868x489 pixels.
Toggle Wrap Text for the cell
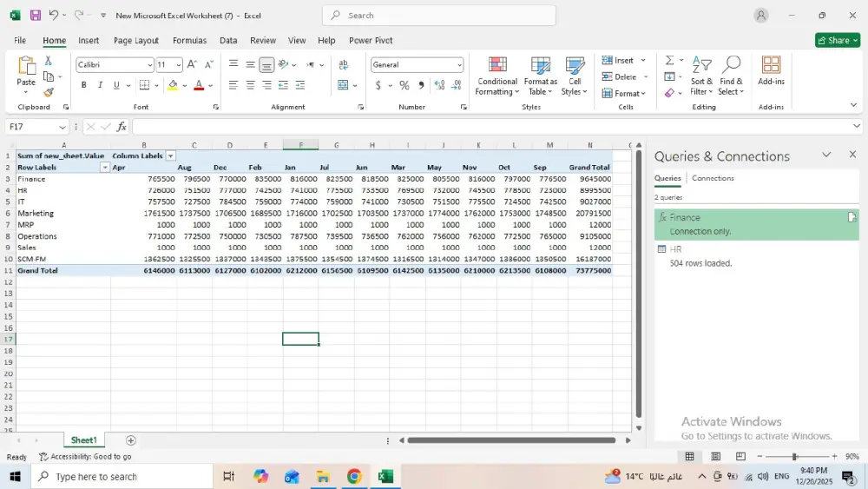point(343,65)
